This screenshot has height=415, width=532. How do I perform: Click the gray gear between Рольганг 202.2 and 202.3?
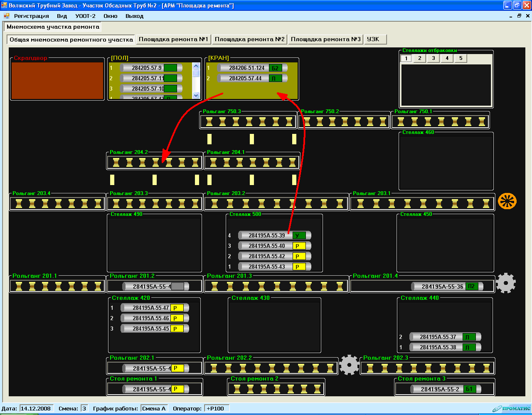click(x=349, y=365)
